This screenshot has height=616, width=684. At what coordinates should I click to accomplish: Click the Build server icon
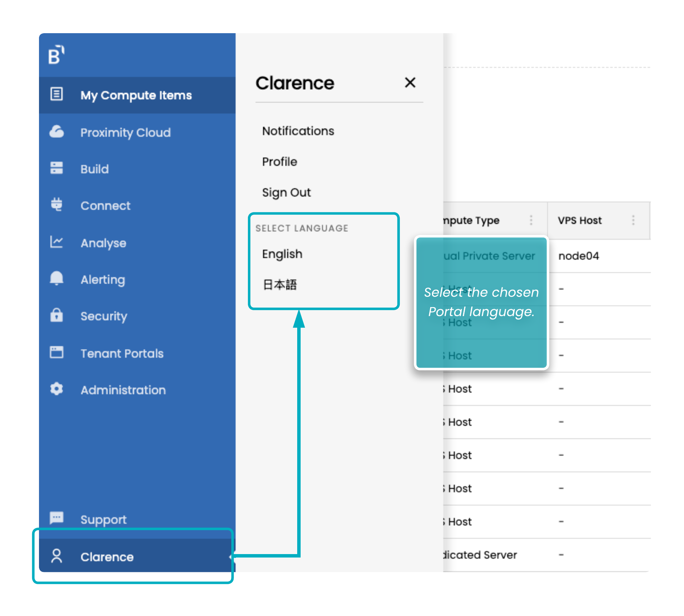click(57, 168)
